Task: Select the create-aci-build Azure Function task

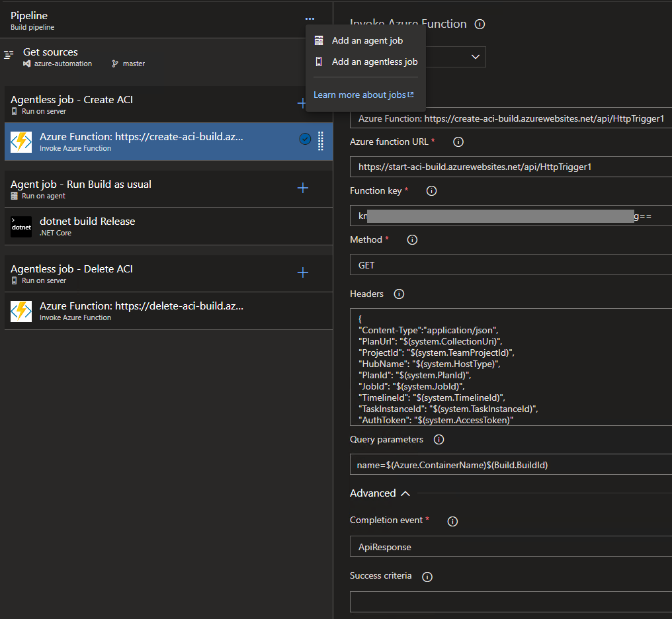Action: click(x=169, y=142)
